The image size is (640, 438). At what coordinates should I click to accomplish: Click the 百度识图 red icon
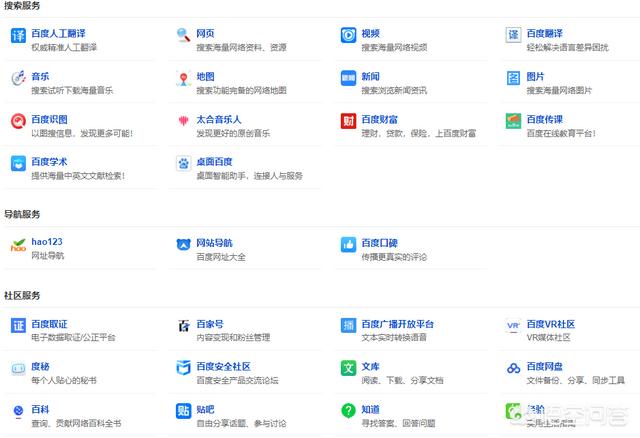coord(18,121)
